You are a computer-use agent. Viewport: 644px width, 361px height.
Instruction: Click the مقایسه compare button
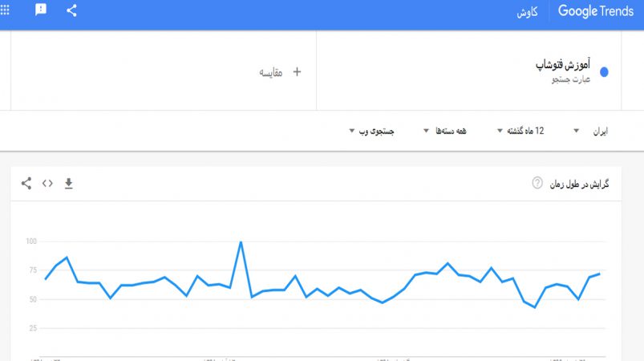pos(270,73)
